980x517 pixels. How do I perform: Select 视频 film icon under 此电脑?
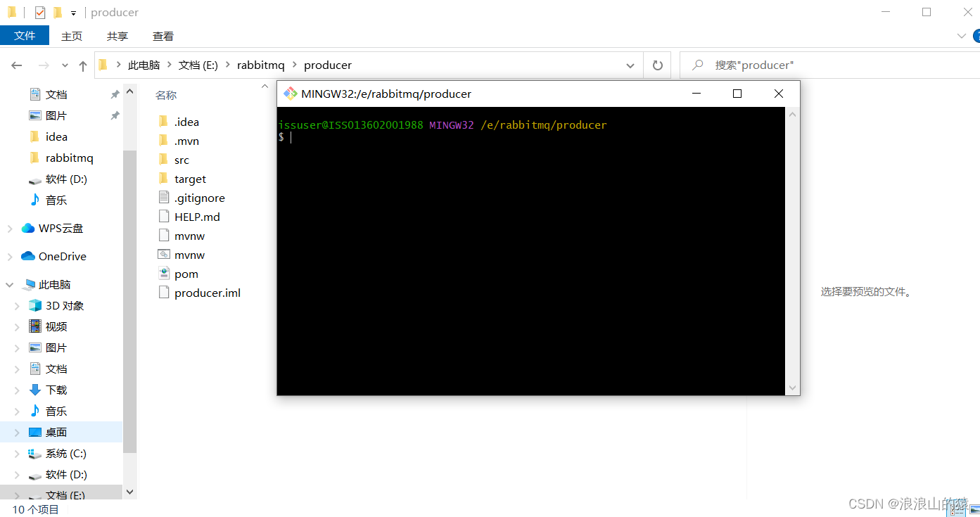tap(35, 326)
